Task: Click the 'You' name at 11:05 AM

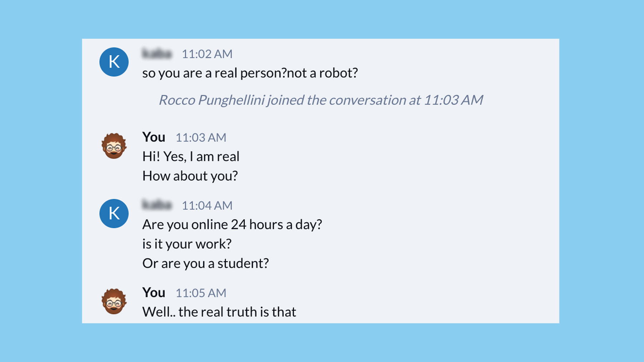Action: pos(153,292)
